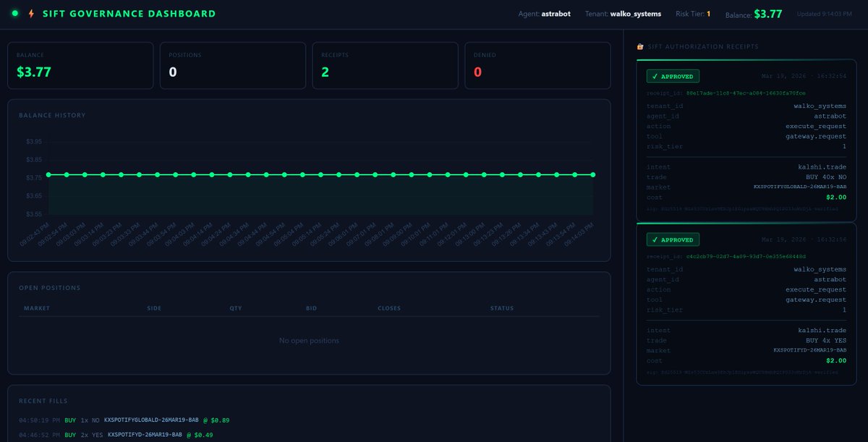Select the Positions 0 stat card
868x442 pixels.
click(233, 66)
